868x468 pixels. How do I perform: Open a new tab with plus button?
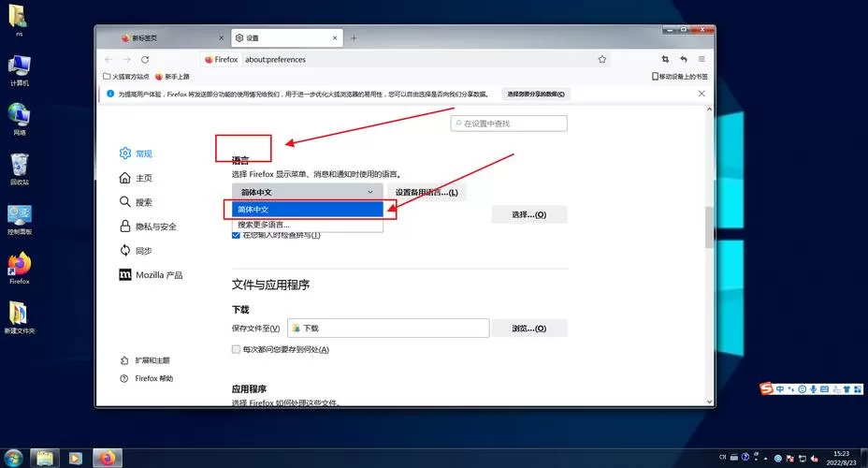354,38
